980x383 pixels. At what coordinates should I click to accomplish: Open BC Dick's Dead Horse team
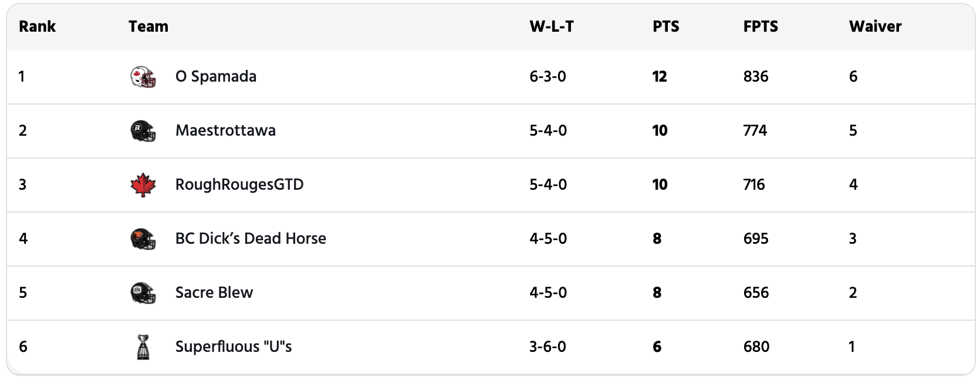(251, 238)
